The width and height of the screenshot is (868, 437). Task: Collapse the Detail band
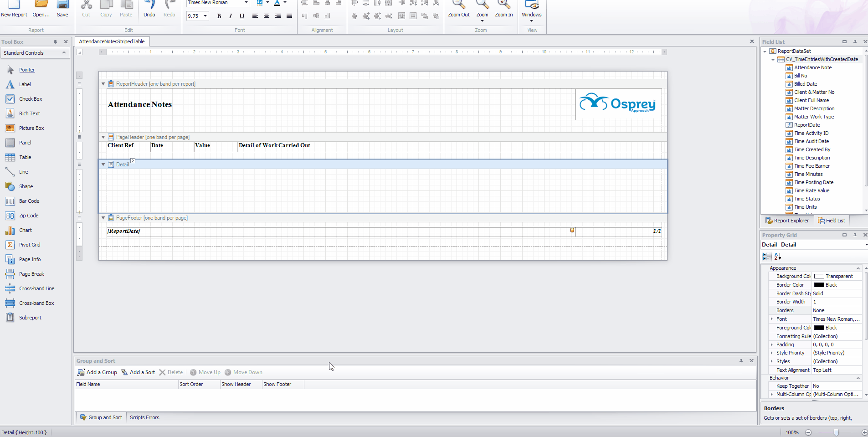pyautogui.click(x=103, y=165)
